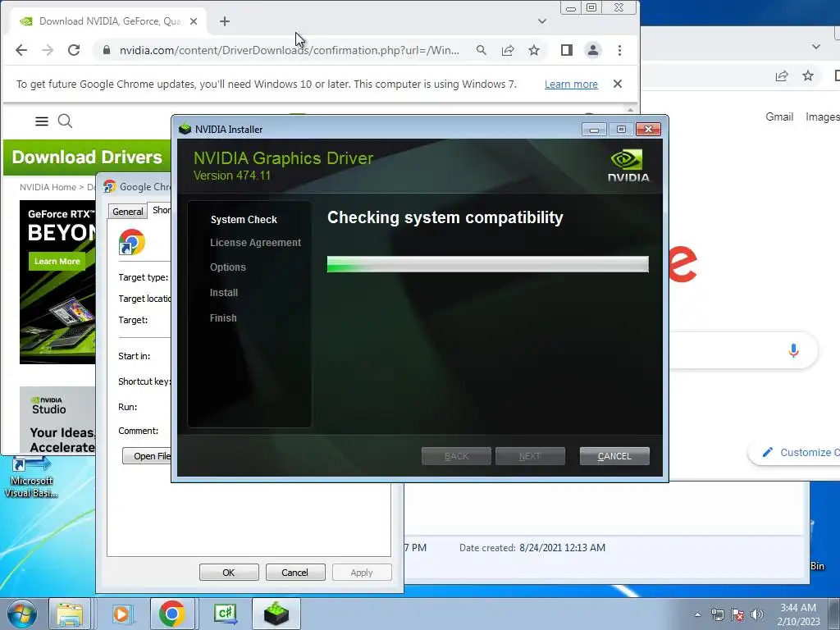Share icon in background Chrome window
Viewport: 840px width, 630px height.
coord(782,76)
